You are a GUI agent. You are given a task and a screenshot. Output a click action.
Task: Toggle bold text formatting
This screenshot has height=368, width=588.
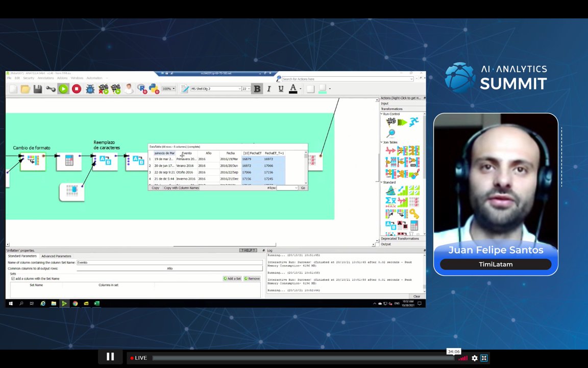[x=257, y=89]
